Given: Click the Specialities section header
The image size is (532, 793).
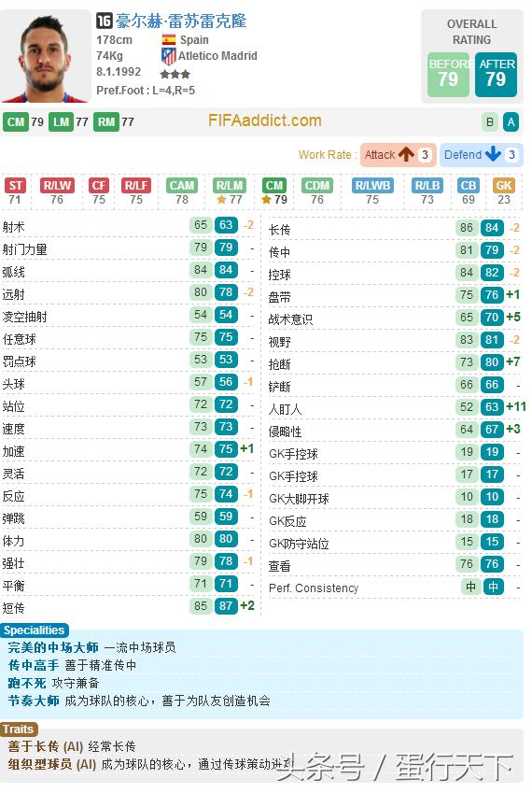Looking at the screenshot, I should click(35, 630).
